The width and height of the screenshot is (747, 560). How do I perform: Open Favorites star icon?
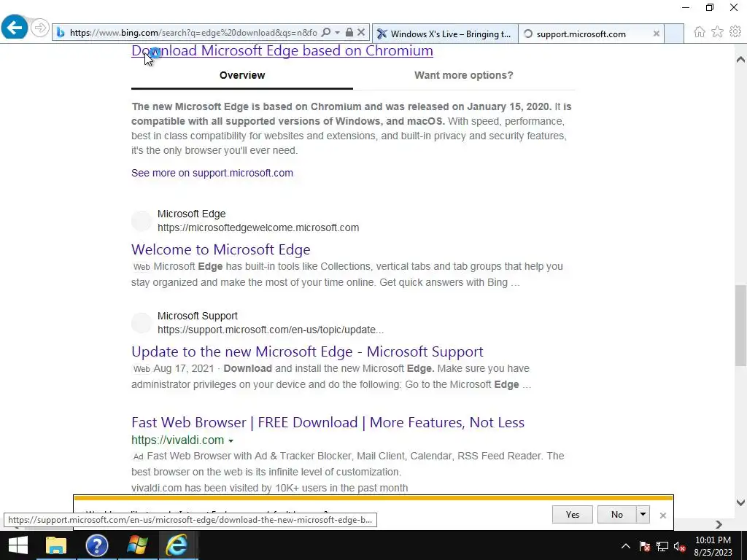pos(717,32)
